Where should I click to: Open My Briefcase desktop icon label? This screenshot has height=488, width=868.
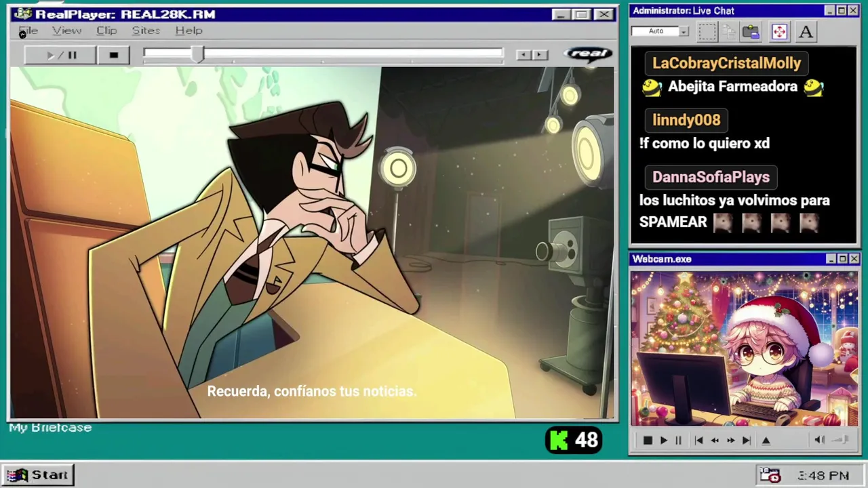coord(50,428)
